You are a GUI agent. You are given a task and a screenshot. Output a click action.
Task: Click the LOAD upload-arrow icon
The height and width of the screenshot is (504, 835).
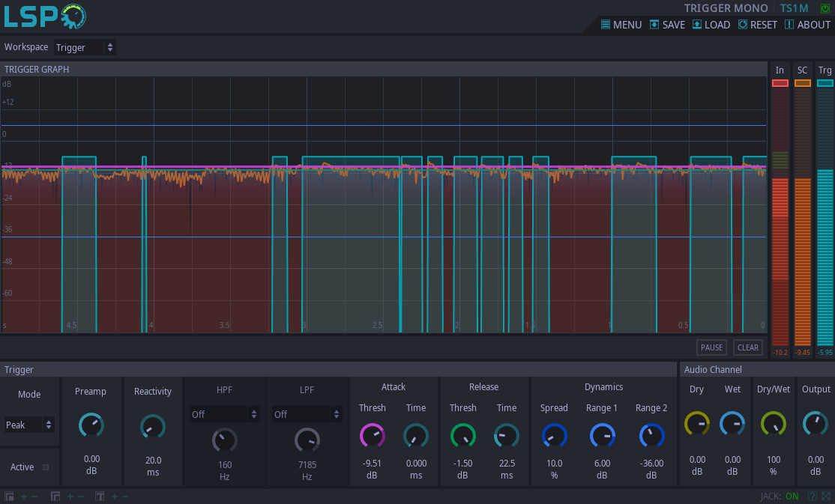(x=696, y=25)
